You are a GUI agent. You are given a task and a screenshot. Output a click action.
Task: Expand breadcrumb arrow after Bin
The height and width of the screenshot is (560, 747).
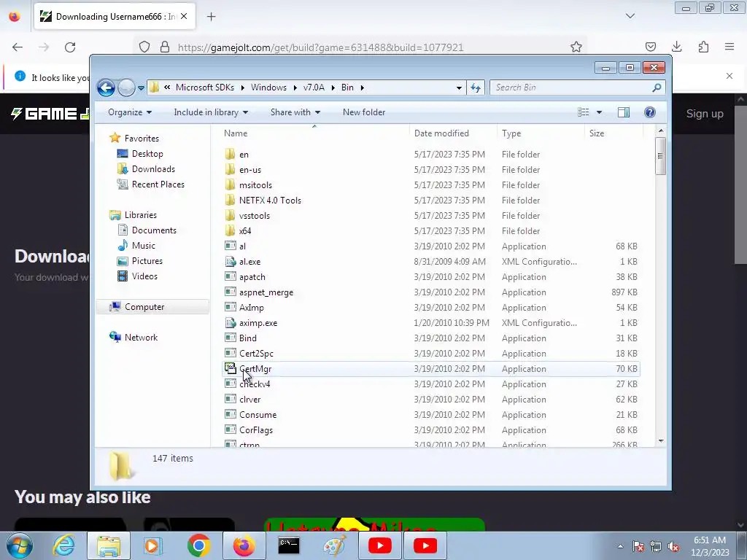363,87
